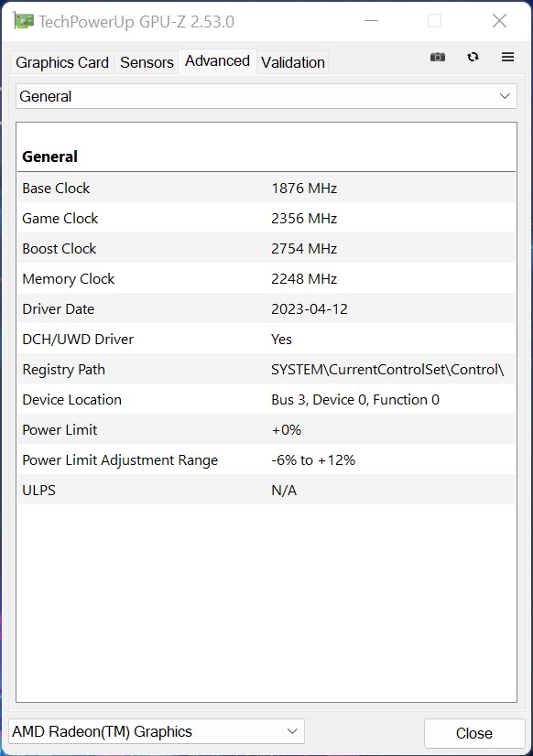
Task: Switch to the Graphics Card tab
Action: coord(61,62)
